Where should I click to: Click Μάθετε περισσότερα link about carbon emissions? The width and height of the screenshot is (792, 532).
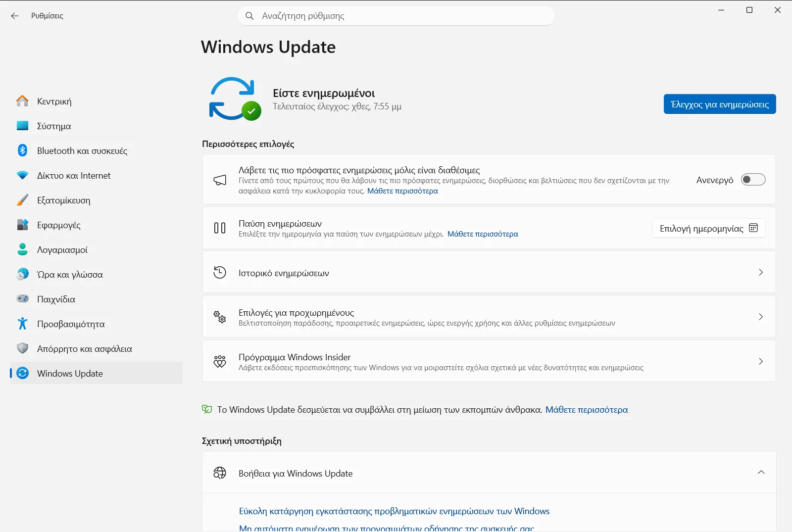click(x=587, y=410)
